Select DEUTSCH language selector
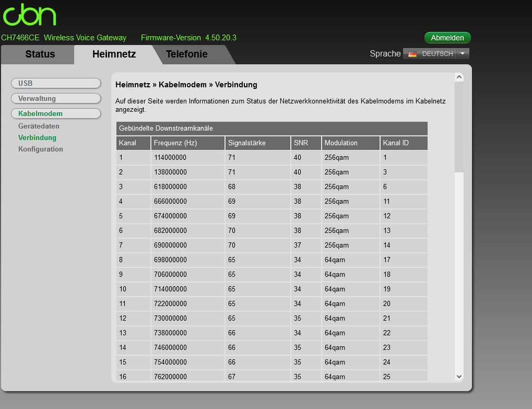This screenshot has height=409, width=532. (436, 54)
